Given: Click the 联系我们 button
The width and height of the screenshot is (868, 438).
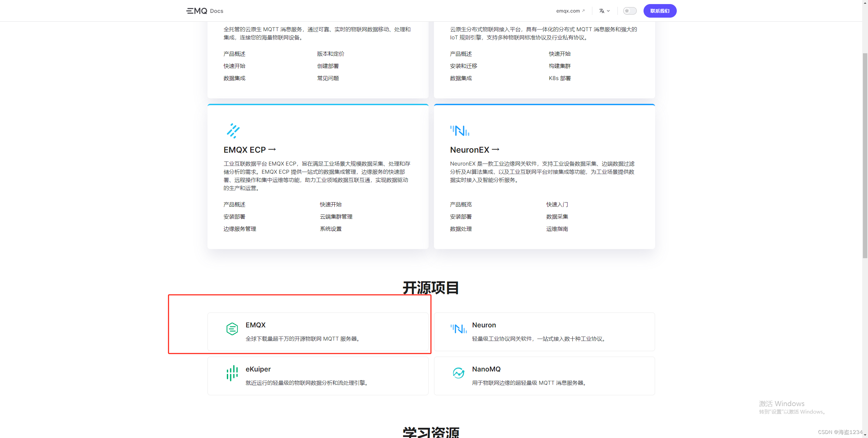Looking at the screenshot, I should [660, 11].
